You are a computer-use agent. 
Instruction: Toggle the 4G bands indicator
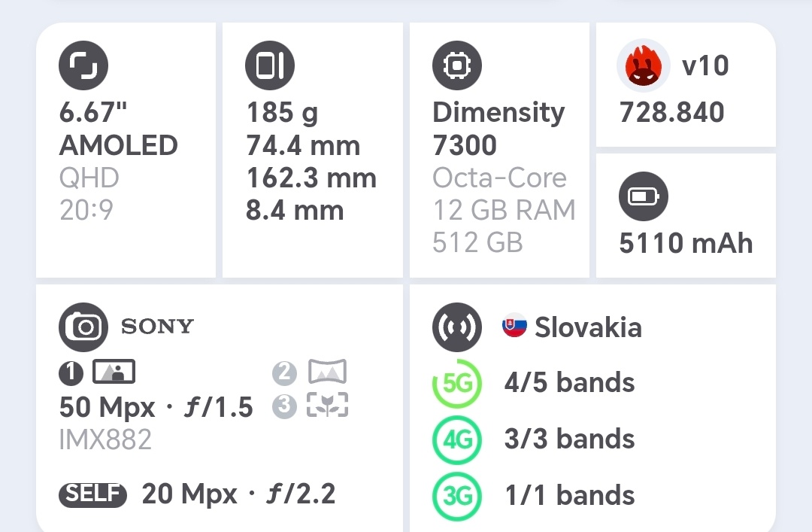pyautogui.click(x=456, y=439)
